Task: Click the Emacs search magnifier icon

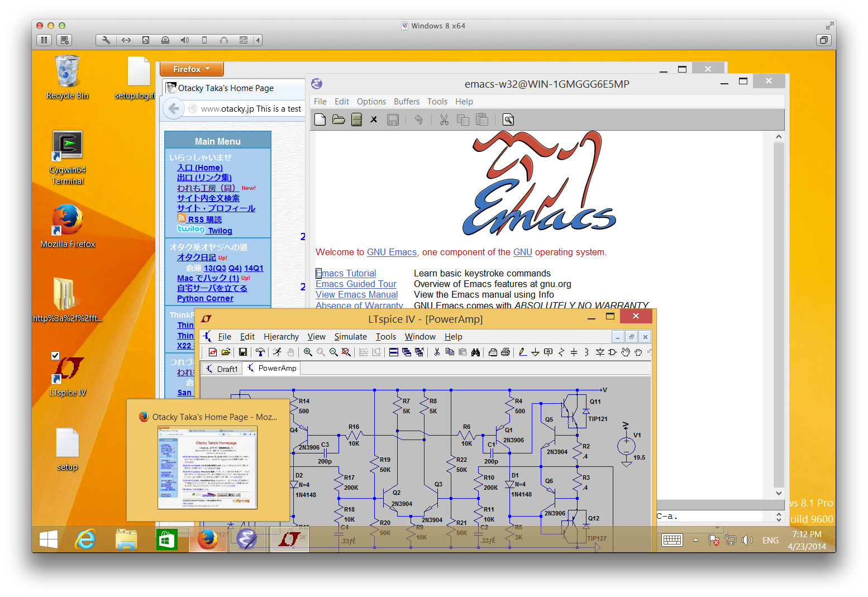Action: 508,120
